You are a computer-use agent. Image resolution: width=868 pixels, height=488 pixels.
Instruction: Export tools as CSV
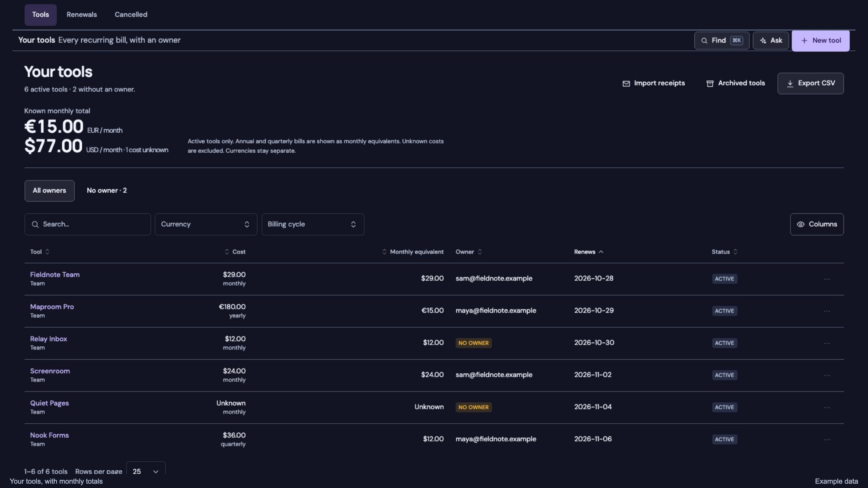coord(810,83)
